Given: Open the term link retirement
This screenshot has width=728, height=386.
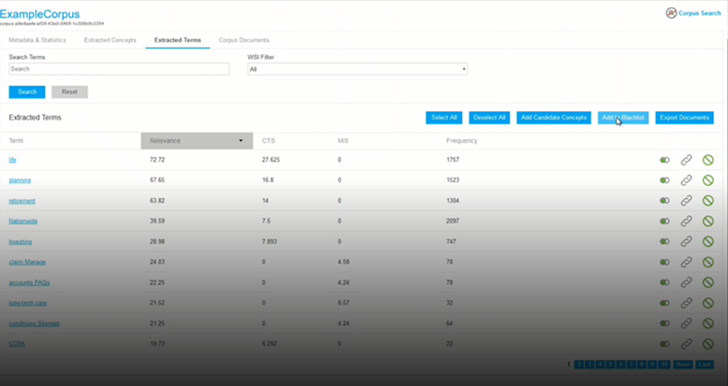Looking at the screenshot, I should [x=22, y=201].
